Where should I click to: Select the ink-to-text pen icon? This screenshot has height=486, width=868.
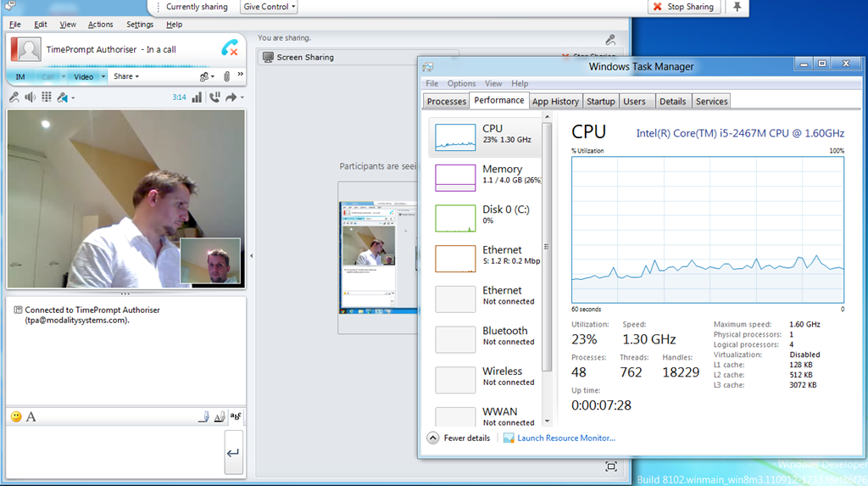[x=220, y=416]
